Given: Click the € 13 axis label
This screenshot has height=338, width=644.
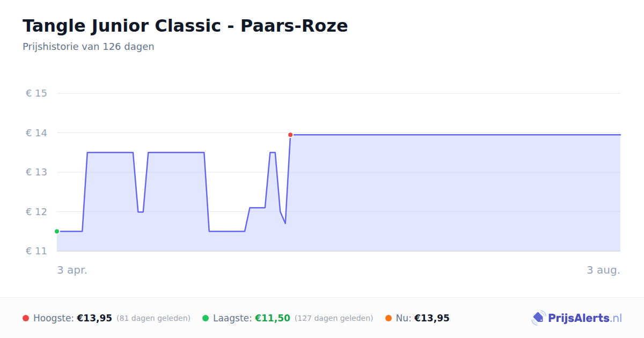Looking at the screenshot, I should [x=36, y=172].
